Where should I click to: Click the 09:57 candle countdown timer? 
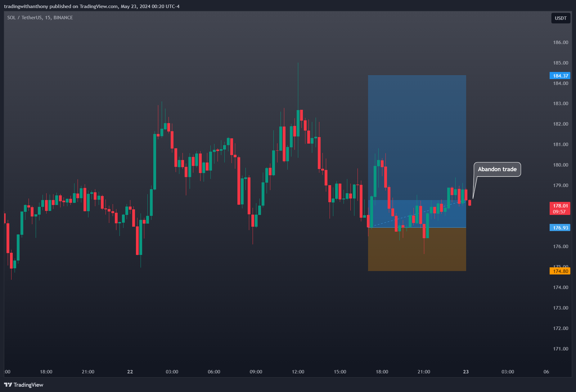559,212
